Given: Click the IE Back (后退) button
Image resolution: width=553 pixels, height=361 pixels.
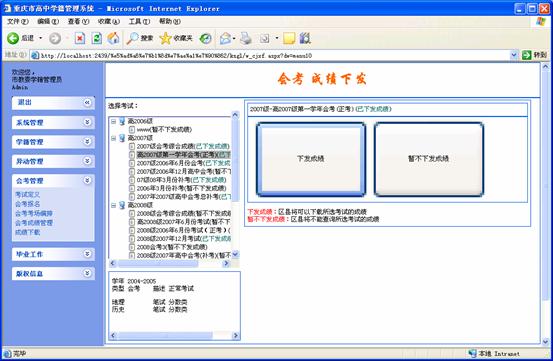Looking at the screenshot, I should click(20, 38).
